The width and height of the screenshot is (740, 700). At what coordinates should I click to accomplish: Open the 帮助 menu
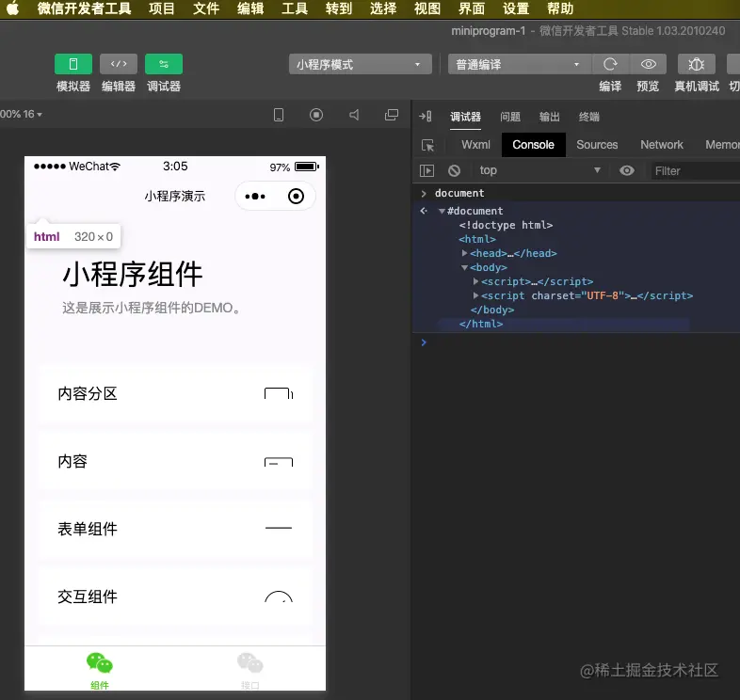coord(560,8)
